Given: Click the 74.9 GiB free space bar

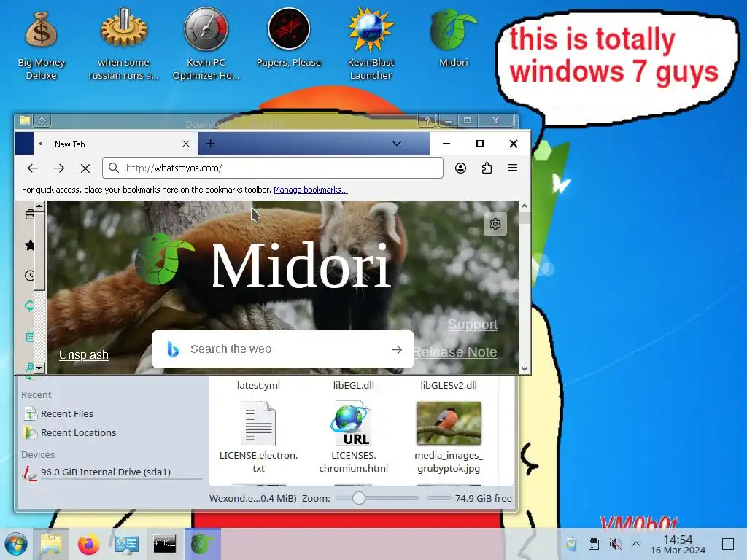Looking at the screenshot, I should 438,498.
